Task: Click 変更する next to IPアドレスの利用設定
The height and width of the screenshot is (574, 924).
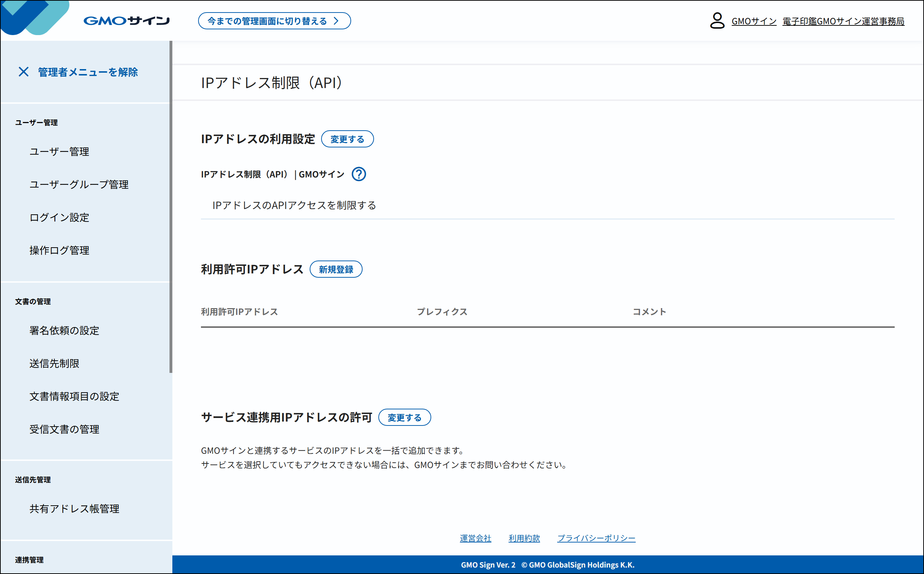Action: [x=347, y=139]
